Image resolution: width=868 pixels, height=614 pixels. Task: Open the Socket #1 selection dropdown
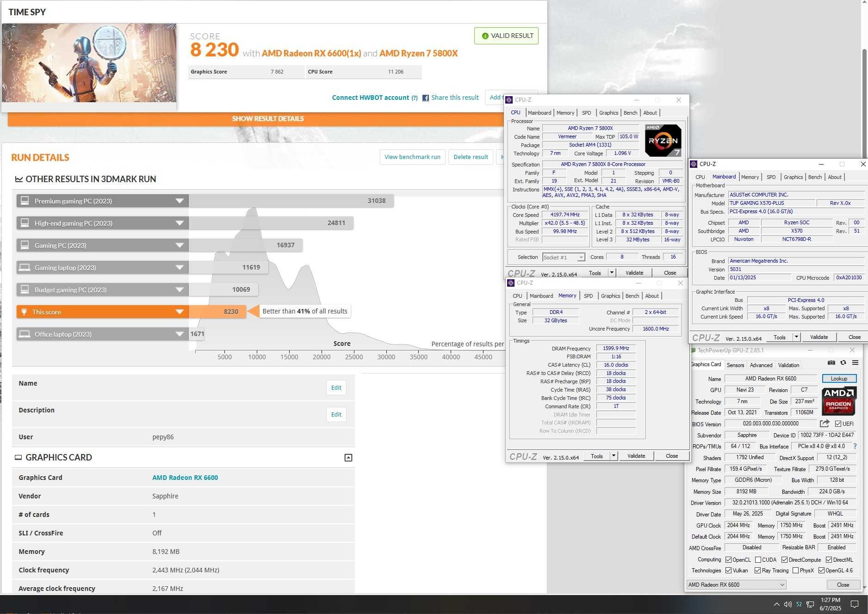click(x=564, y=257)
